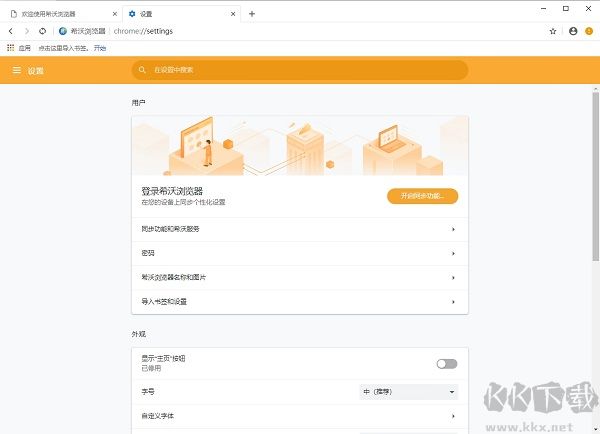Image resolution: width=600 pixels, height=434 pixels.
Task: Click inside the settings search field
Action: coord(300,70)
